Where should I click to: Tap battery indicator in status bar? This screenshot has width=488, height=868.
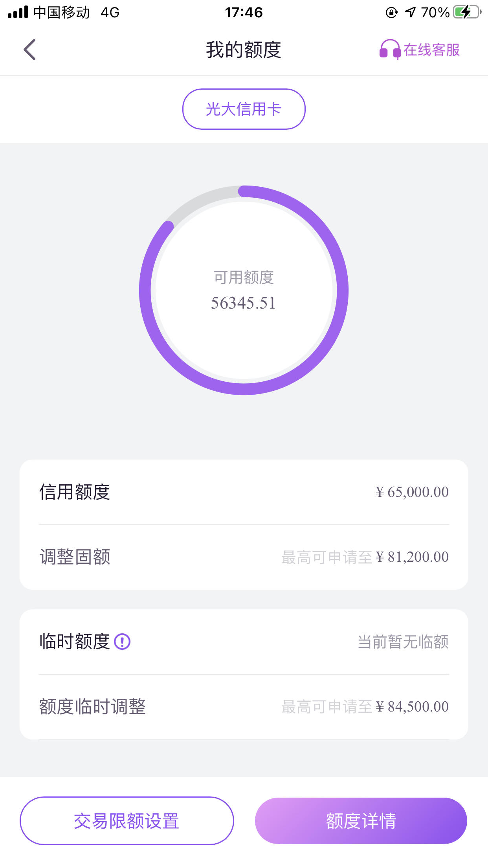coord(467,12)
